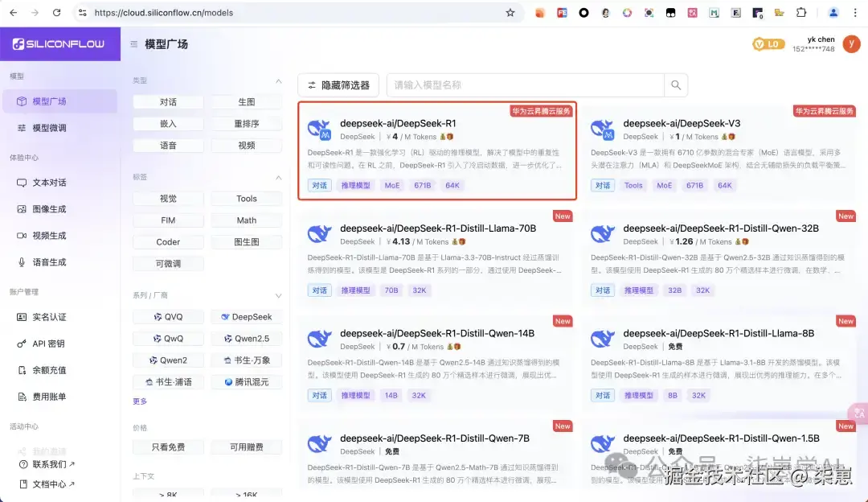Toggle the Coder tag filter
868x502 pixels.
168,242
